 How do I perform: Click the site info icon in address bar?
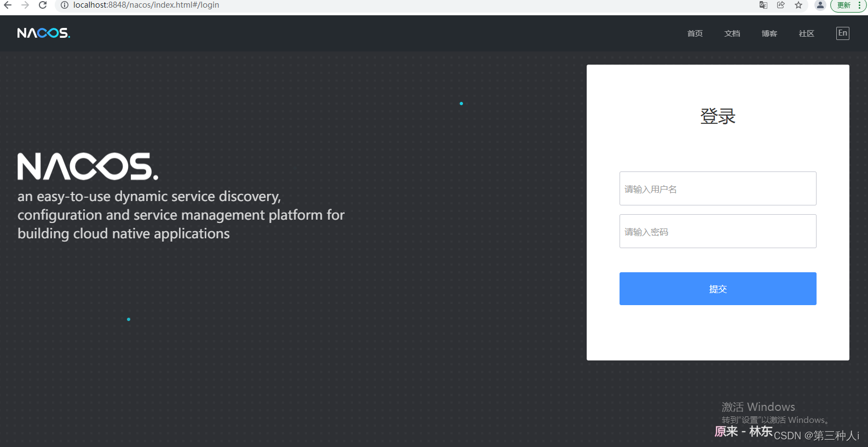pyautogui.click(x=64, y=5)
